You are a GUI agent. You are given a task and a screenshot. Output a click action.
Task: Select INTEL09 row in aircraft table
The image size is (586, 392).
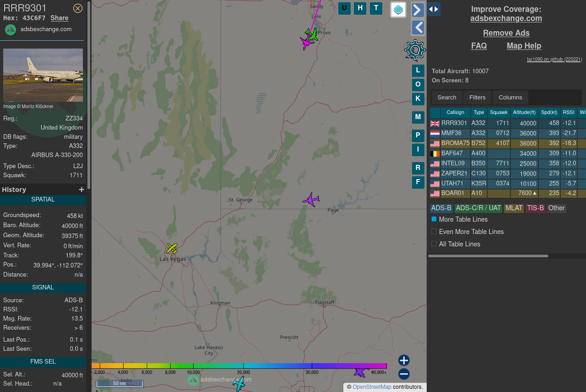coord(508,163)
